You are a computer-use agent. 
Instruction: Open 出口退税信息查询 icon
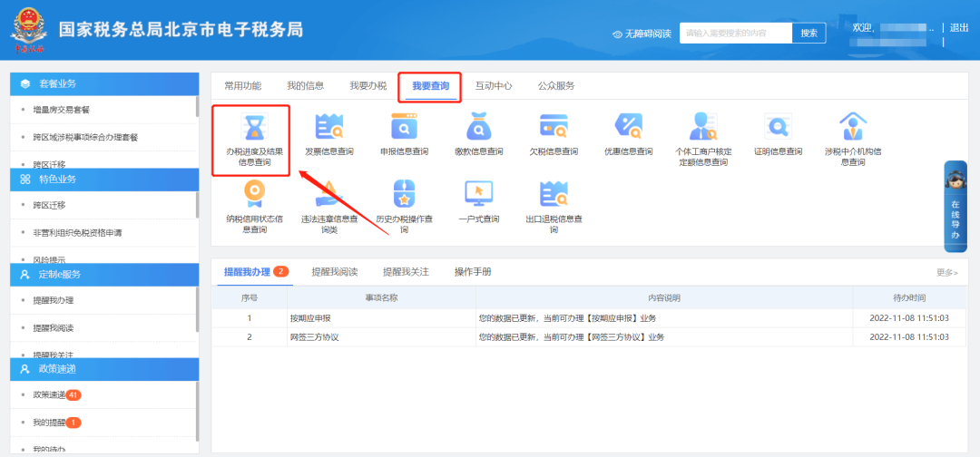point(554,194)
